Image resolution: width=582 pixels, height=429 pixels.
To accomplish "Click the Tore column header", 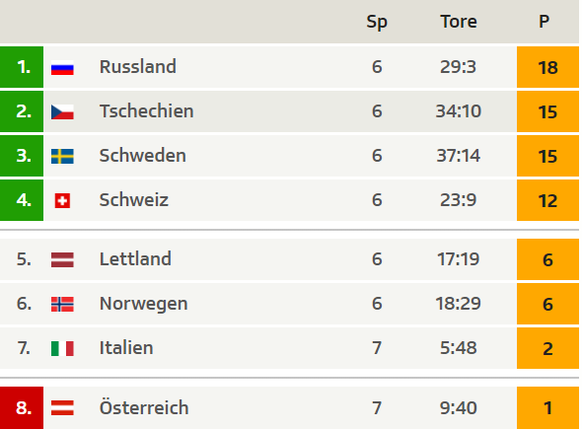I will pos(458,22).
